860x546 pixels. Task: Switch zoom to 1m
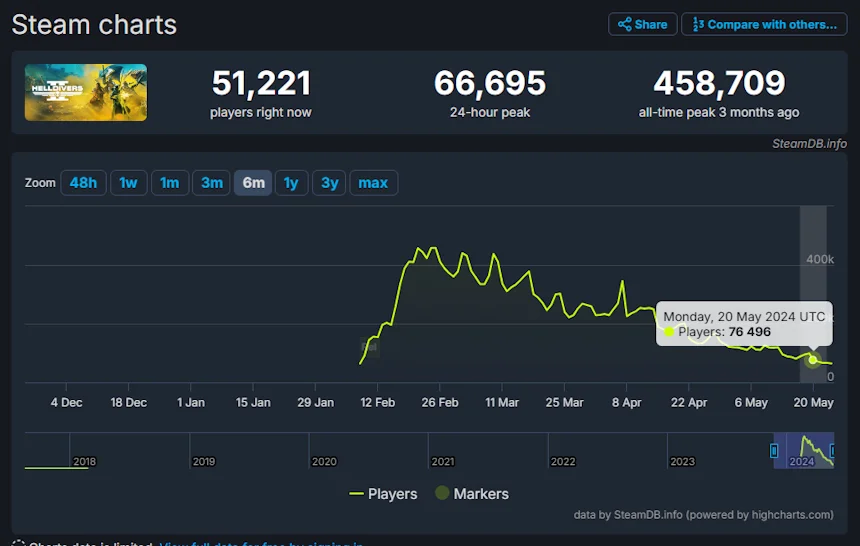click(169, 183)
